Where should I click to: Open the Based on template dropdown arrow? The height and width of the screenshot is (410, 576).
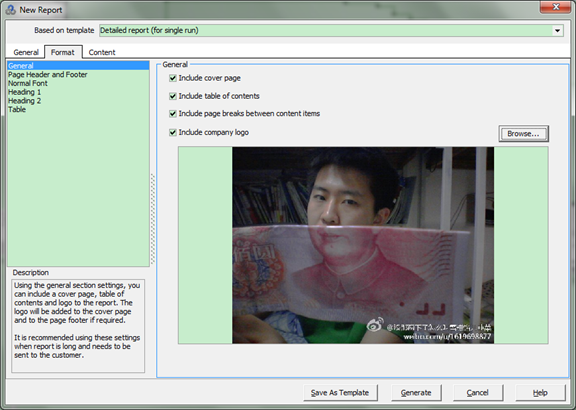pyautogui.click(x=557, y=30)
